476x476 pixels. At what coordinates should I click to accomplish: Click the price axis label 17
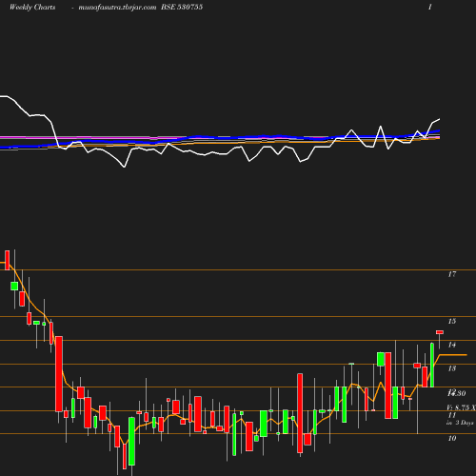pos(452,274)
